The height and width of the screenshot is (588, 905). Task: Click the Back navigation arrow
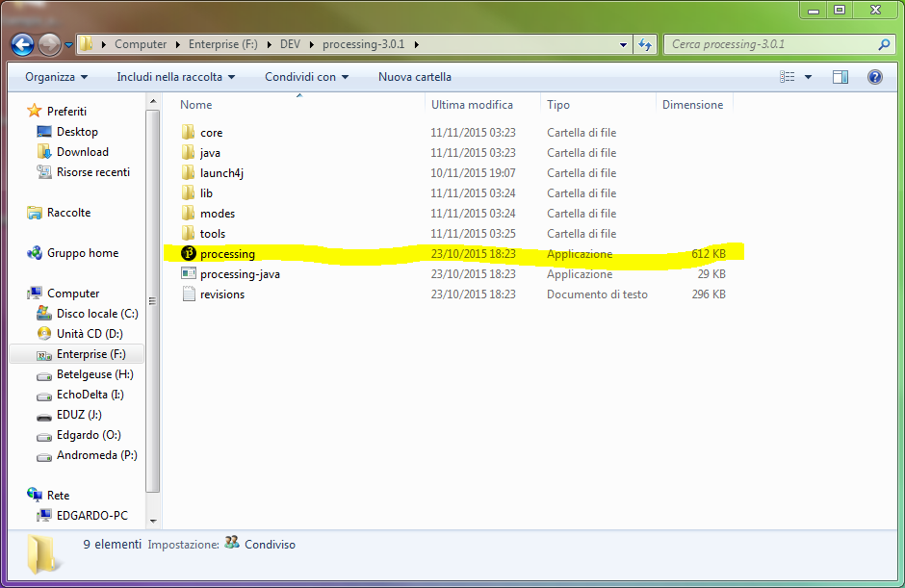(x=22, y=44)
